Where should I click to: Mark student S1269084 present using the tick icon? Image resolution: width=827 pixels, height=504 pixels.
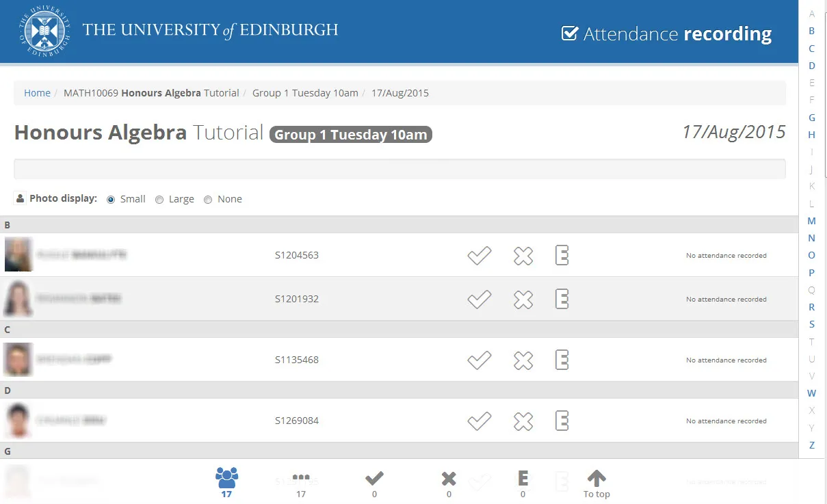(479, 421)
